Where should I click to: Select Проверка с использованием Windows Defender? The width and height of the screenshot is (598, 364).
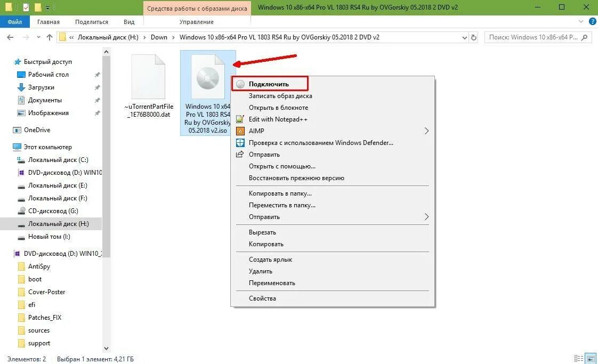coord(321,143)
